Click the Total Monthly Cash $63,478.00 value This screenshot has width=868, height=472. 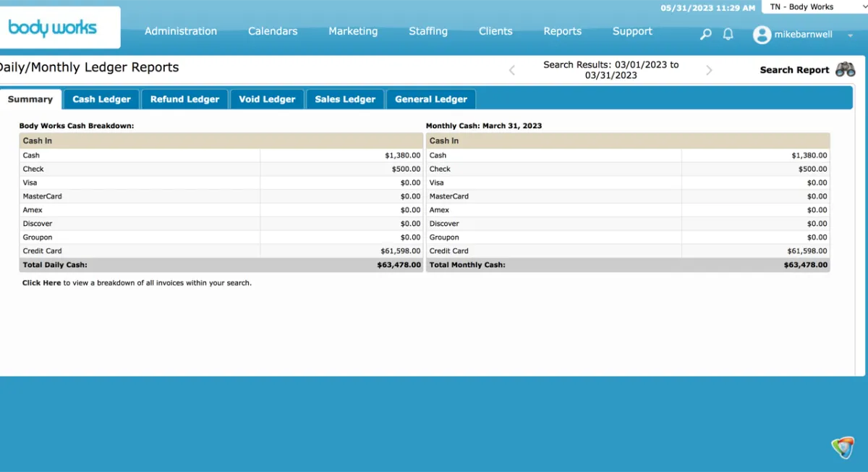pos(806,265)
